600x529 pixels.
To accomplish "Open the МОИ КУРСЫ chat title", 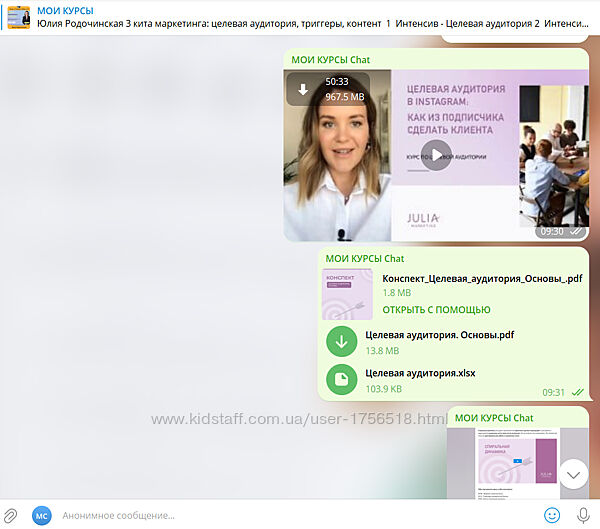I will tap(65, 9).
